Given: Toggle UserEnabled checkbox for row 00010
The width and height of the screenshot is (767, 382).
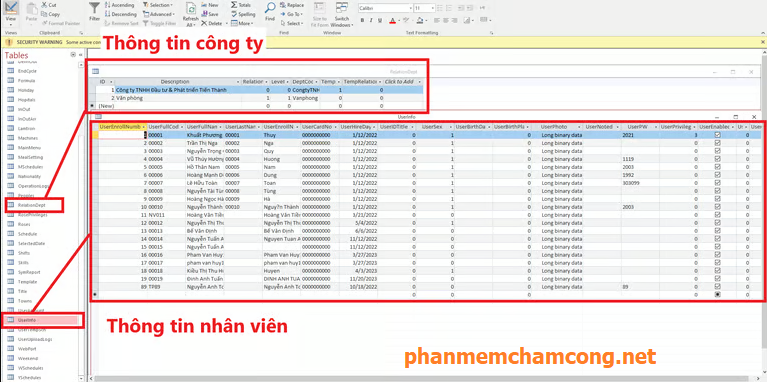Looking at the screenshot, I should click(718, 206).
